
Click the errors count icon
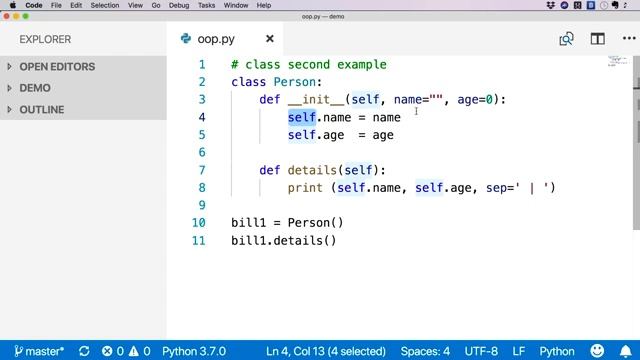[107, 351]
